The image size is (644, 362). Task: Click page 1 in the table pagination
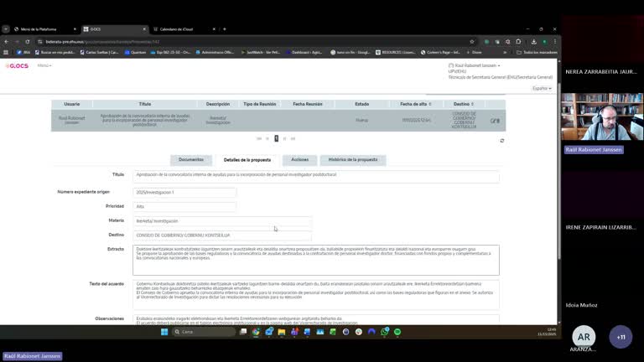pyautogui.click(x=276, y=138)
